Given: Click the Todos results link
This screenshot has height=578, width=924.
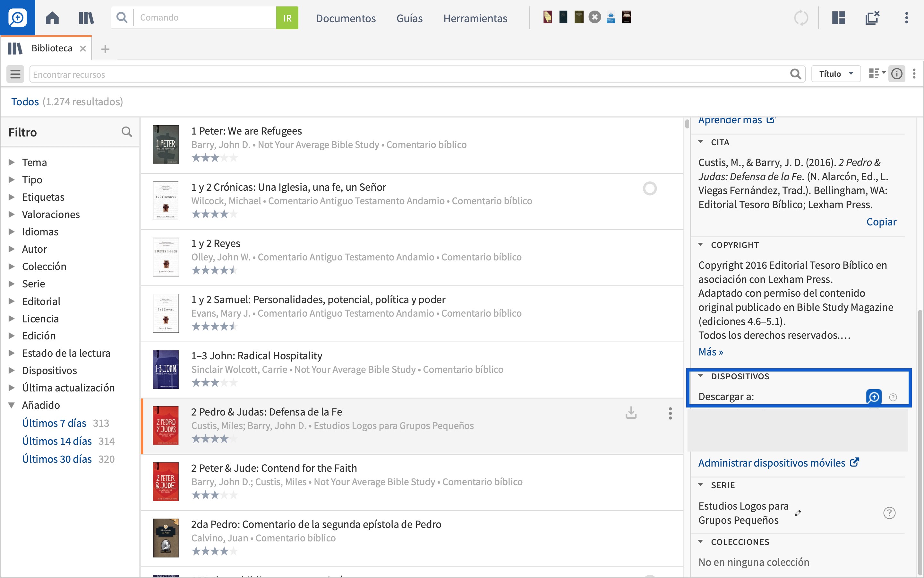Looking at the screenshot, I should [x=25, y=102].
